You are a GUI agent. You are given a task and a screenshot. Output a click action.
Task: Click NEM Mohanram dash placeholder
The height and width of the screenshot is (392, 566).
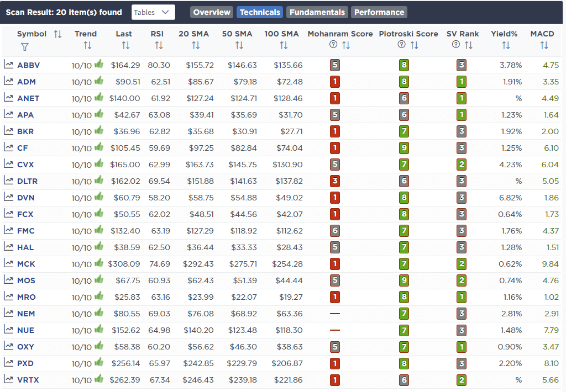pyautogui.click(x=334, y=314)
